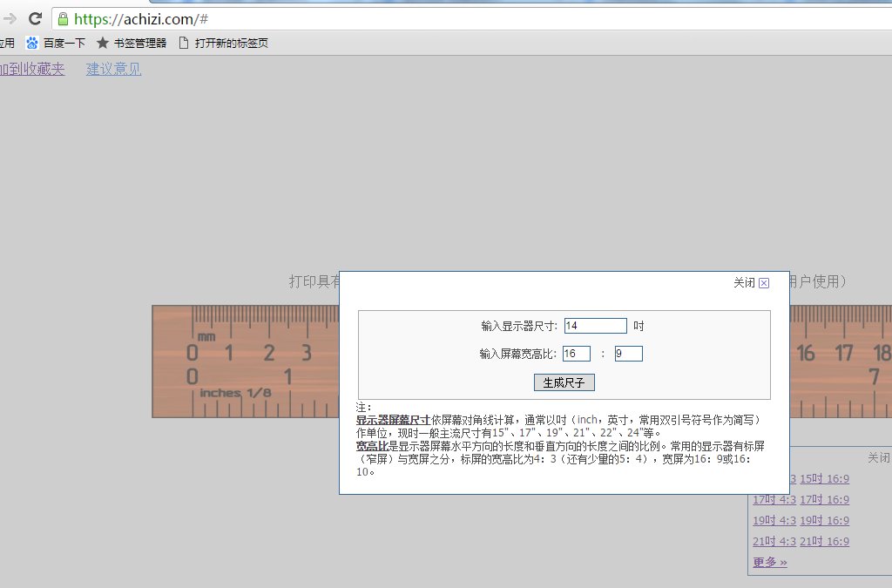This screenshot has width=892, height=588.
Task: Select the 19吋 4:3 preset link
Action: click(x=774, y=521)
